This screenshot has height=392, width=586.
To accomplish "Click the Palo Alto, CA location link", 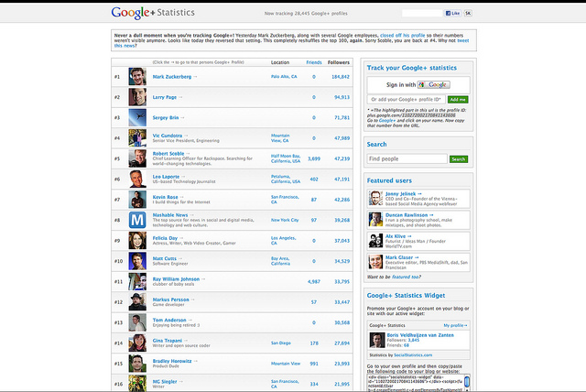I will 284,77.
